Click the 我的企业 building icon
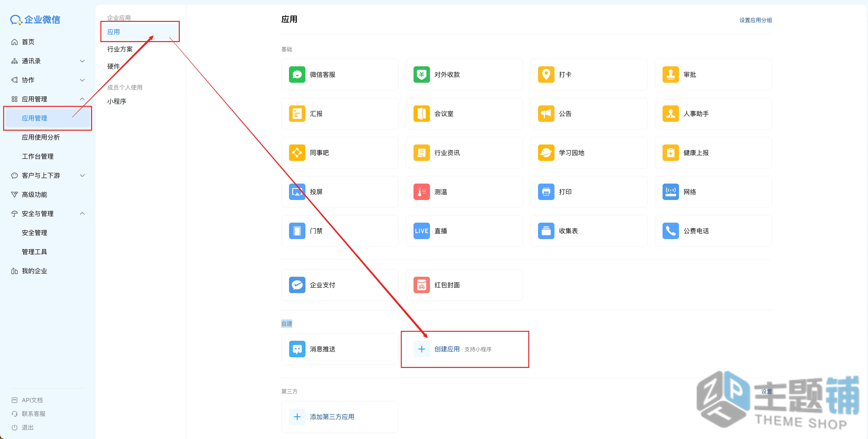 point(15,271)
